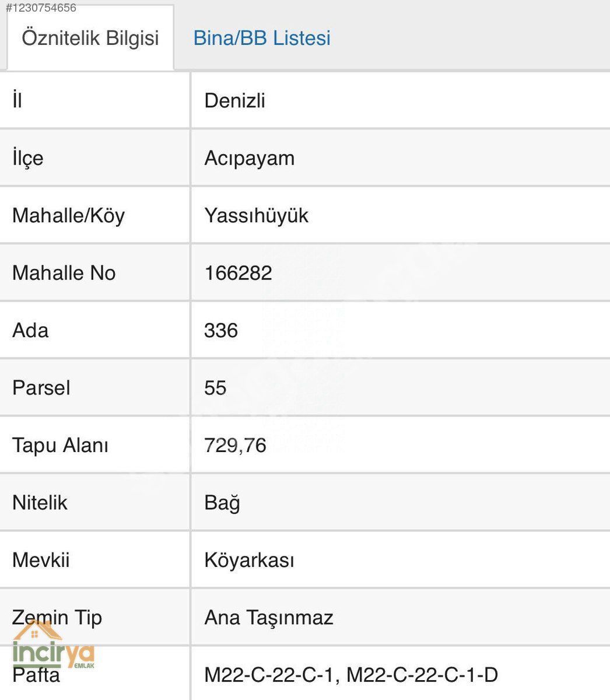Click the Yassıhüyük neighborhood value
This screenshot has height=700, width=610.
coord(256,215)
